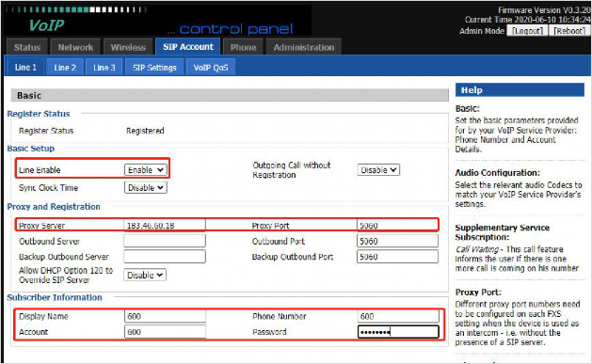Switch to Line 3 sub-tab
The image size is (592, 364).
tap(104, 68)
